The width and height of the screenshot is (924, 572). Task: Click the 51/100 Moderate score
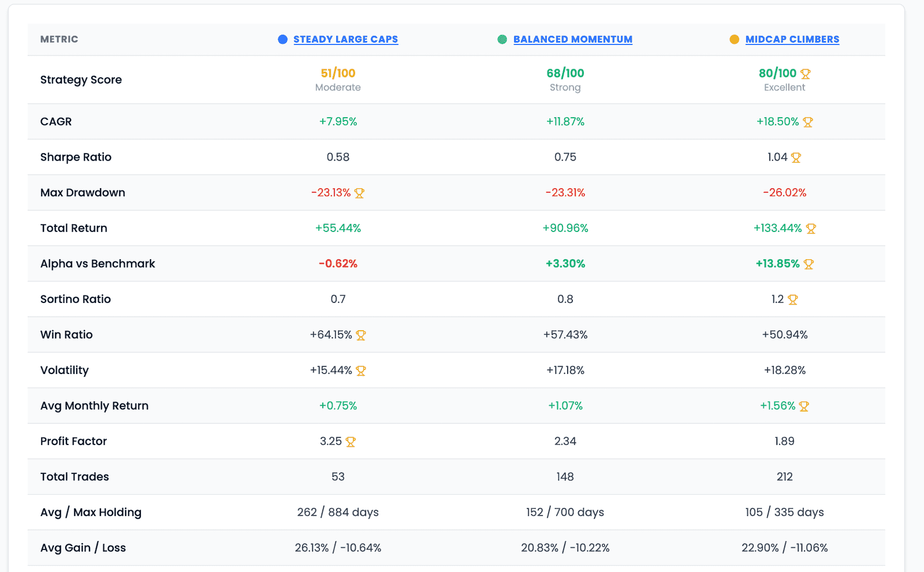tap(338, 80)
